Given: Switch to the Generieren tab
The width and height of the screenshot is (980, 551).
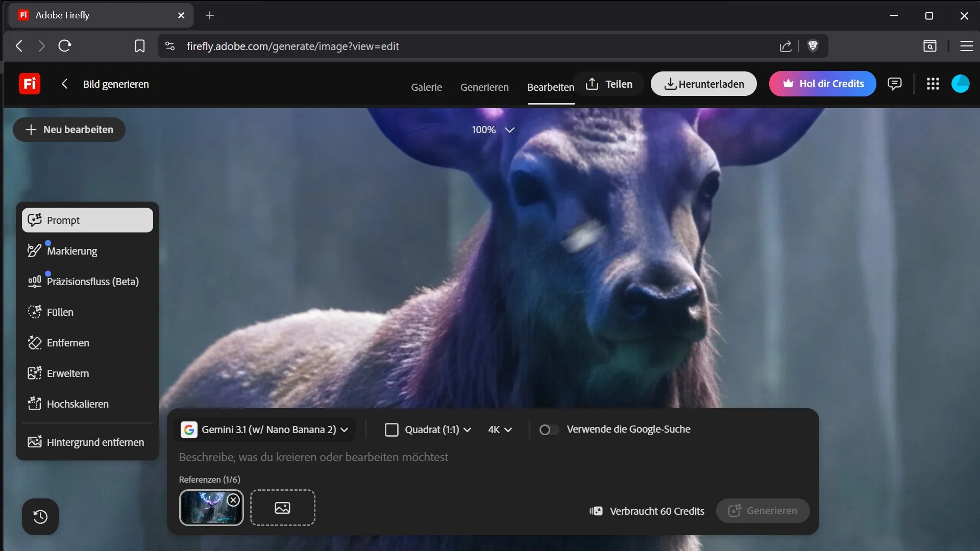Looking at the screenshot, I should tap(484, 87).
